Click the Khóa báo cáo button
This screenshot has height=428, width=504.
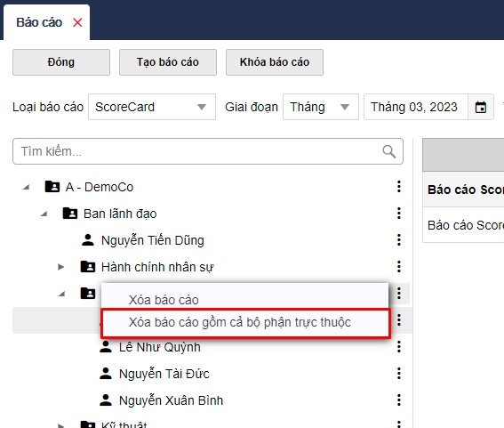(x=275, y=62)
